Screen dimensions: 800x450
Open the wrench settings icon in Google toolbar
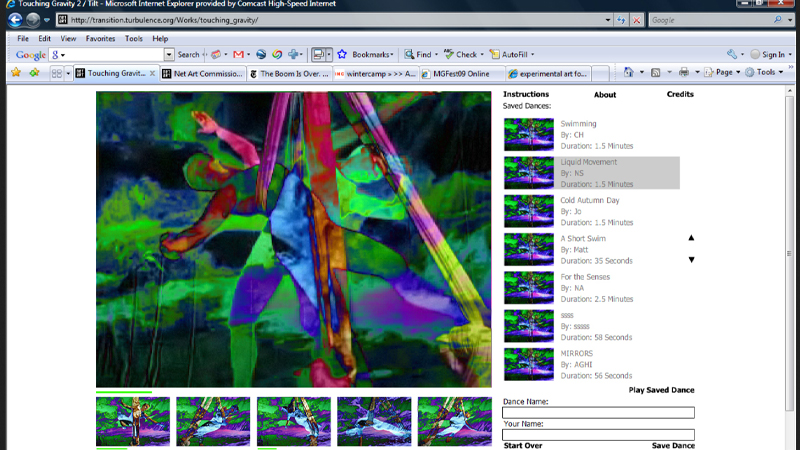click(732, 54)
